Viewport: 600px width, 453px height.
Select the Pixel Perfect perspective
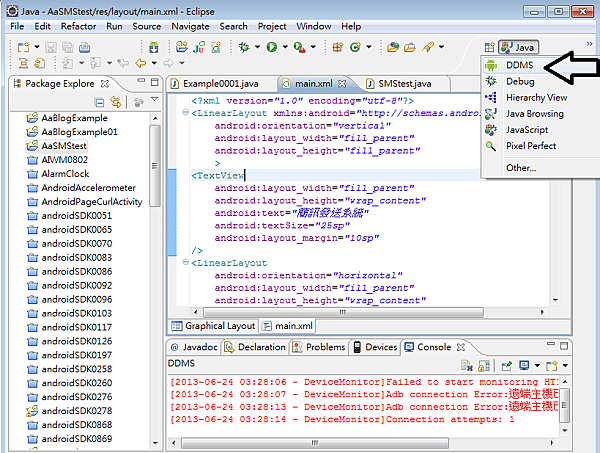(x=529, y=146)
